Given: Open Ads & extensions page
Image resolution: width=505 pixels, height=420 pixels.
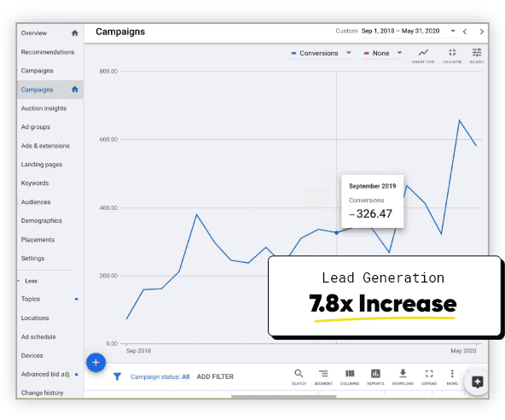Looking at the screenshot, I should point(45,146).
